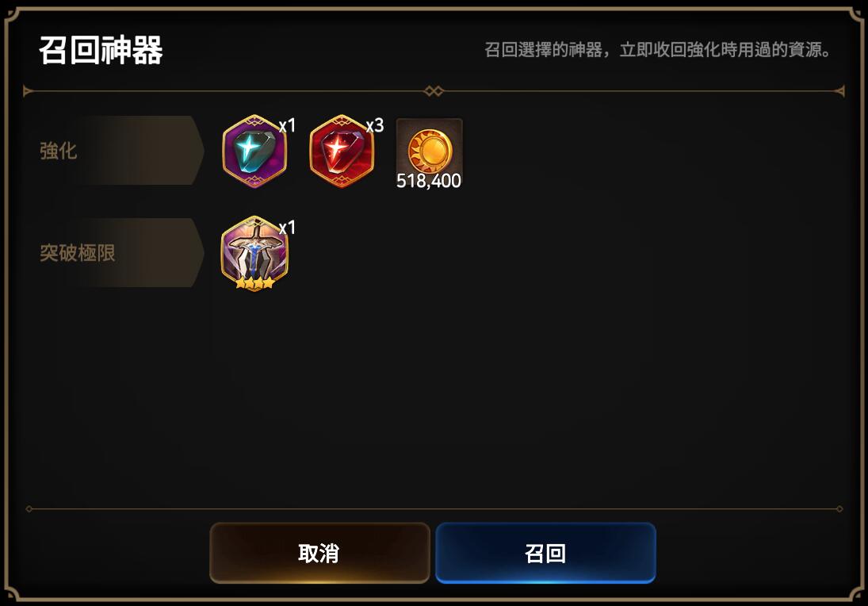The height and width of the screenshot is (606, 868).
Task: Confirm recall with the blue 召回 button
Action: click(545, 553)
